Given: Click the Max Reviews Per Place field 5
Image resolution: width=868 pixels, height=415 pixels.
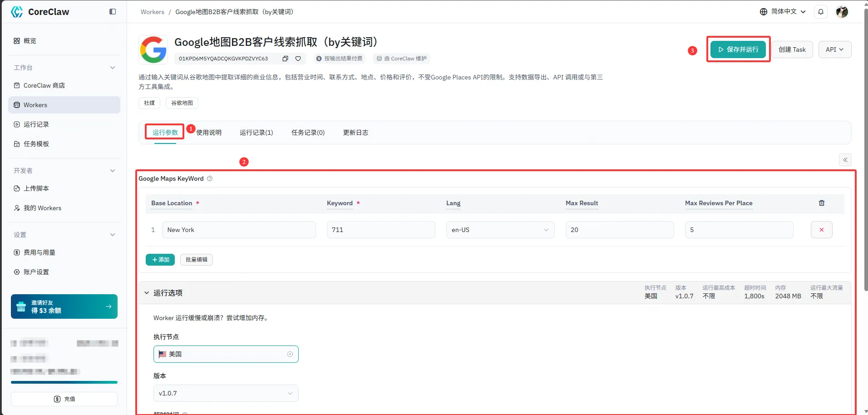Looking at the screenshot, I should point(739,230).
